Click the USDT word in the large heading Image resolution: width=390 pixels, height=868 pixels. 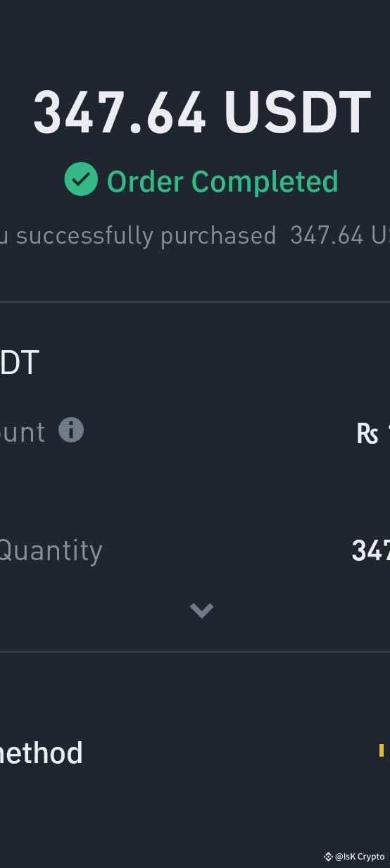click(x=297, y=113)
